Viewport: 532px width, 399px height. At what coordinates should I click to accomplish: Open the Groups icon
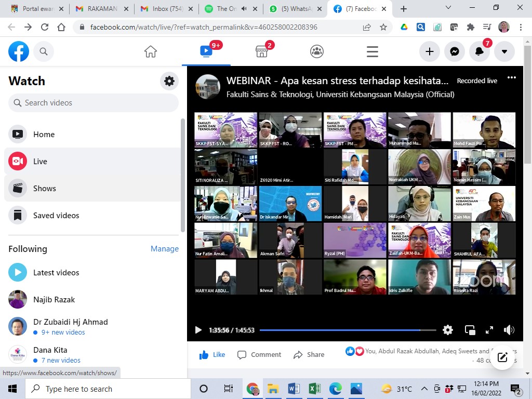tap(317, 51)
